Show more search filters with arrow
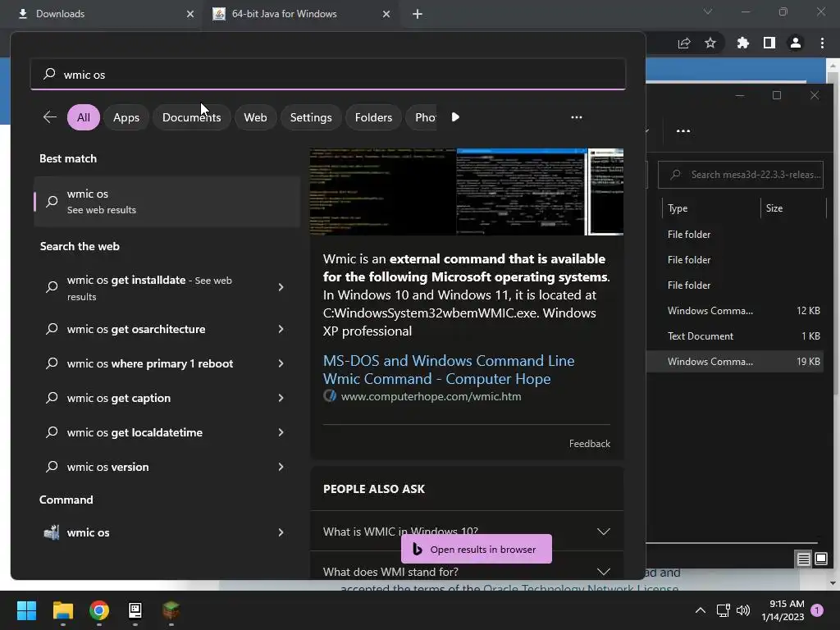The width and height of the screenshot is (840, 630). click(455, 117)
